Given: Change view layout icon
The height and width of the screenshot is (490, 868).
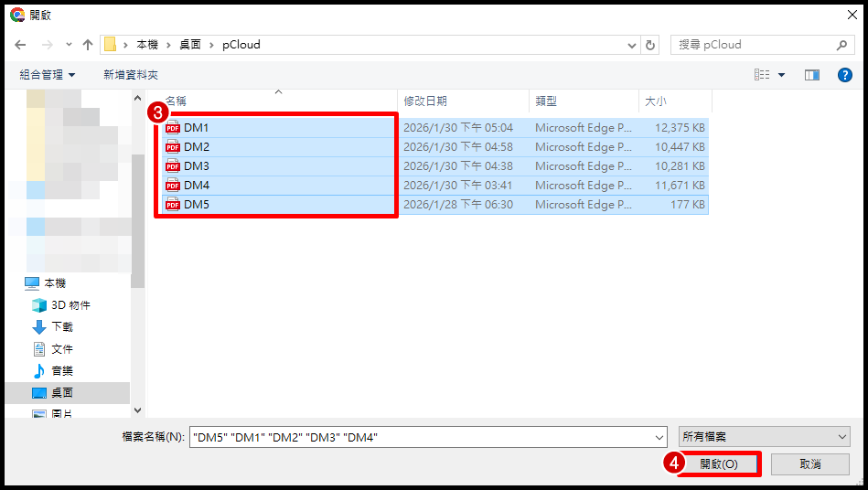Looking at the screenshot, I should click(762, 75).
